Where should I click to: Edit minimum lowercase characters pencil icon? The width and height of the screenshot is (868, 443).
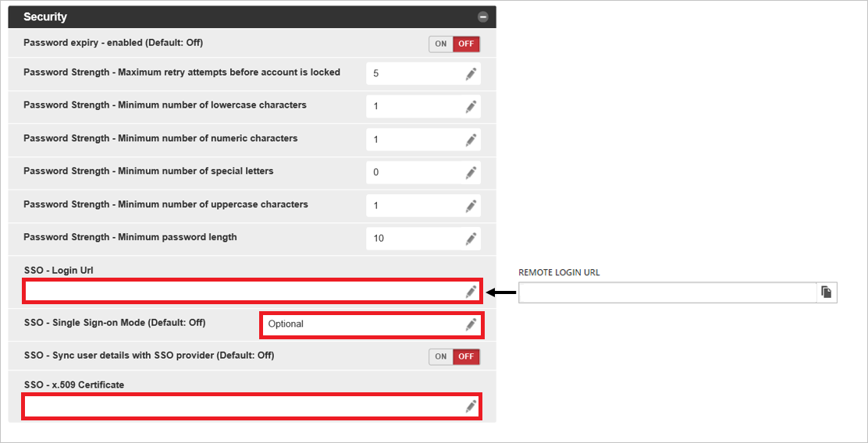tap(471, 106)
